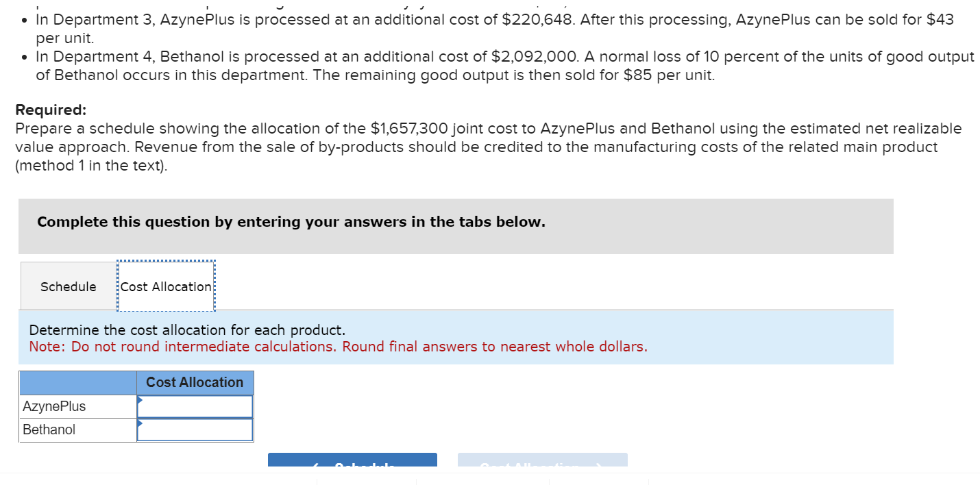Click the Bethanol row label

pyautogui.click(x=48, y=430)
